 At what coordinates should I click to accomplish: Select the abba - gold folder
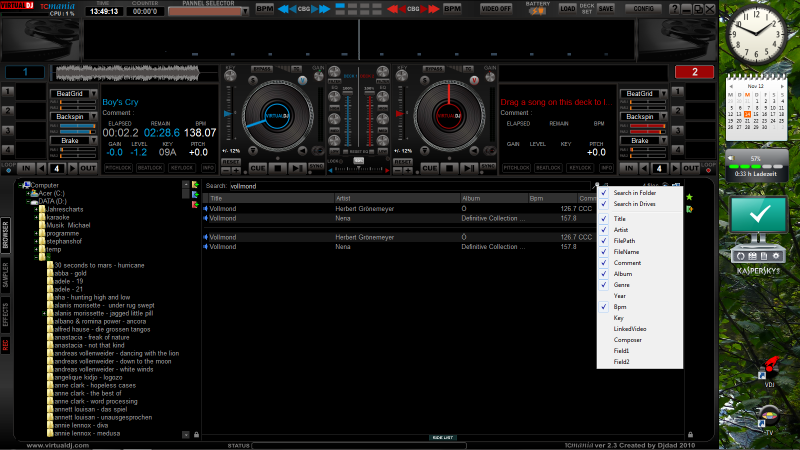tap(70, 273)
